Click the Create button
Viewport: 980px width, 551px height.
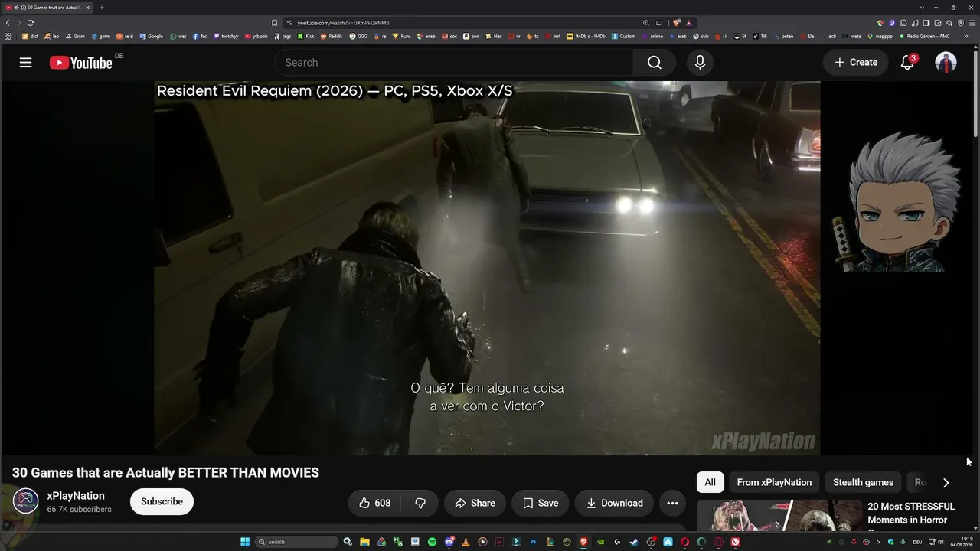(856, 63)
